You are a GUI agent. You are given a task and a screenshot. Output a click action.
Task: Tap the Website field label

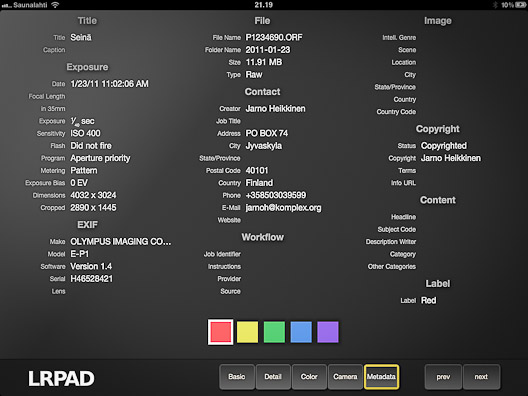click(x=229, y=220)
